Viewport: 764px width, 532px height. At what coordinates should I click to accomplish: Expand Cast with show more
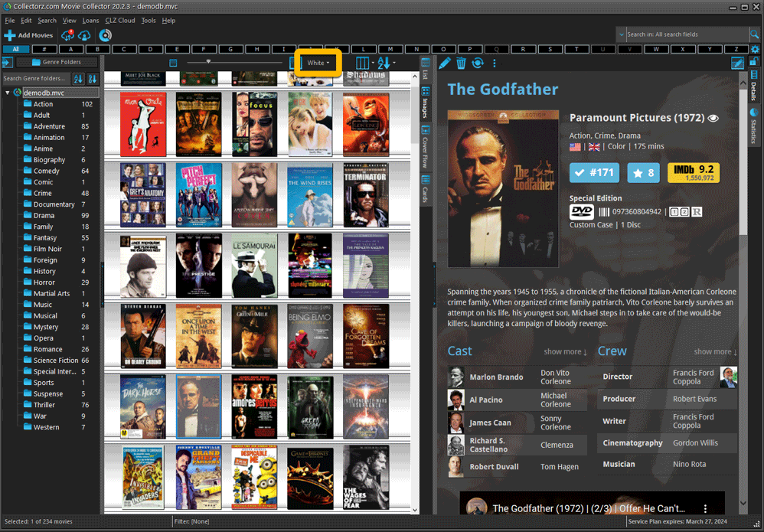click(565, 352)
